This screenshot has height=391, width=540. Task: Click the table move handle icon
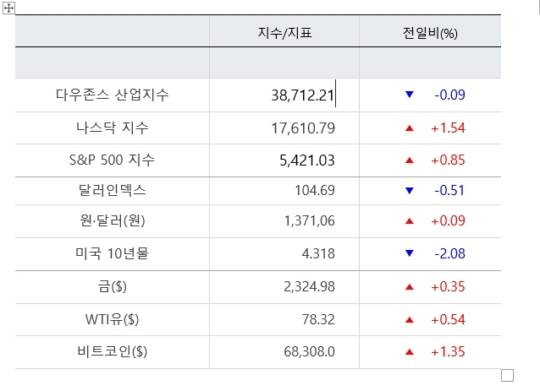coord(9,8)
